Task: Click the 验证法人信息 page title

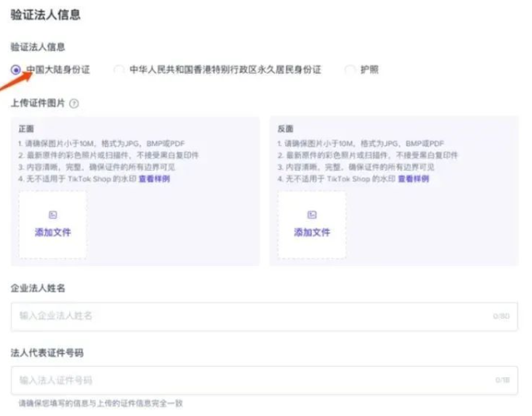Action: 45,15
